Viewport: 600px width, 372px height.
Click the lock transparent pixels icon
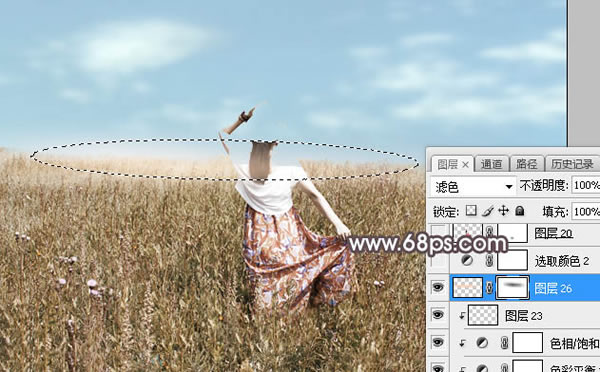[471, 211]
